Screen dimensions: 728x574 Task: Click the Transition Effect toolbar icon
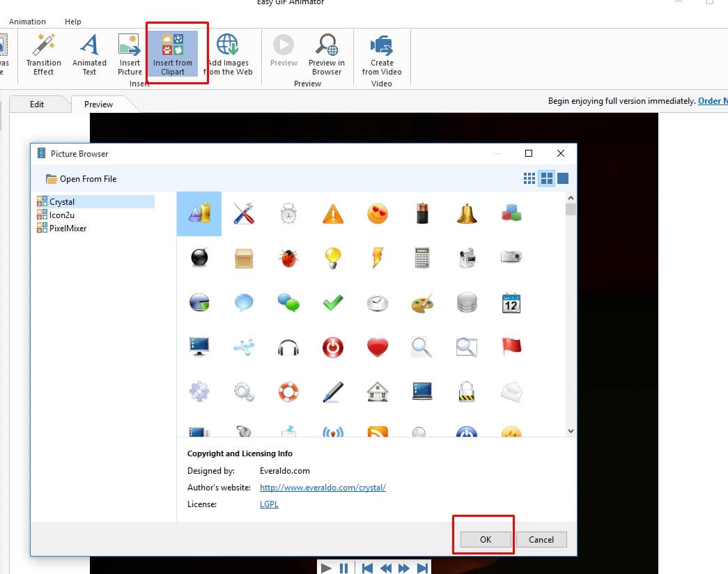44,54
